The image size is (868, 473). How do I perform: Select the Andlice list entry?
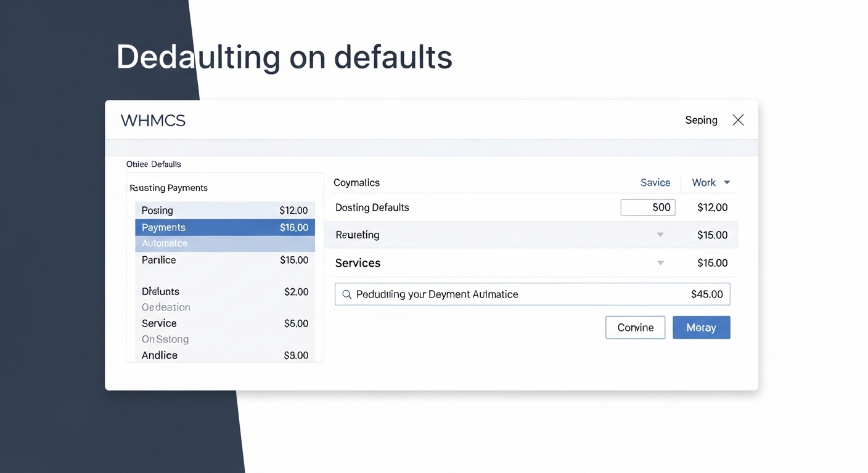click(225, 355)
